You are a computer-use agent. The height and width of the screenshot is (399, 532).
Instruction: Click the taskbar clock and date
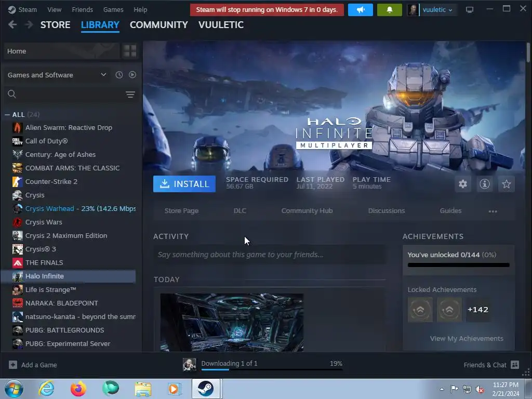click(506, 389)
